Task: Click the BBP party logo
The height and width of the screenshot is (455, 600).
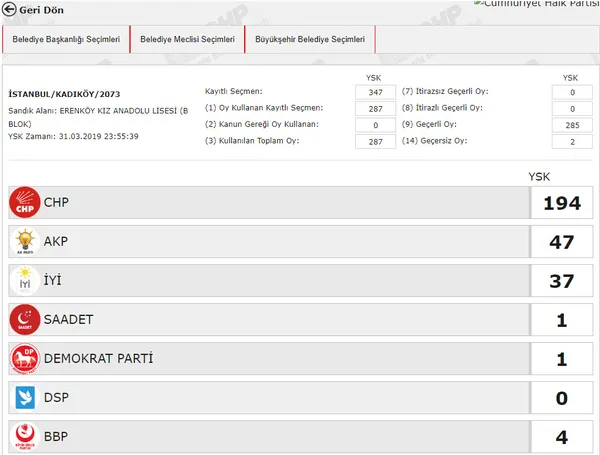Action: click(22, 437)
